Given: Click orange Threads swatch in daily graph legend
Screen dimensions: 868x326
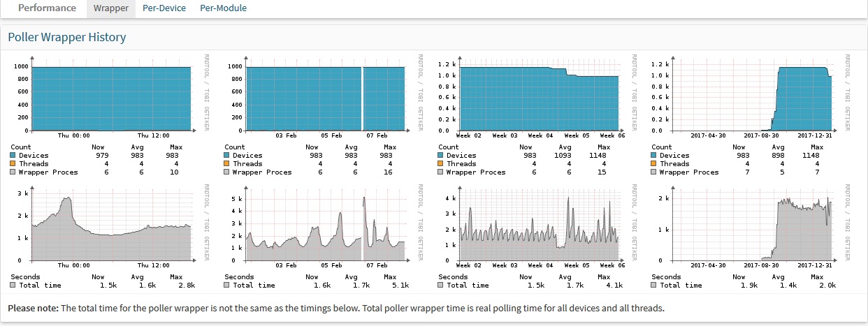Looking at the screenshot, I should [13, 164].
